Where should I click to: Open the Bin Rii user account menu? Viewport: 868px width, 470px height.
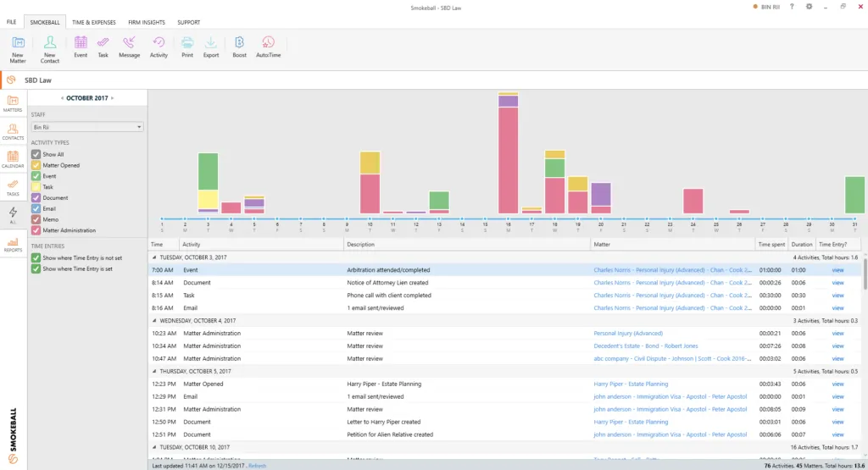point(766,7)
